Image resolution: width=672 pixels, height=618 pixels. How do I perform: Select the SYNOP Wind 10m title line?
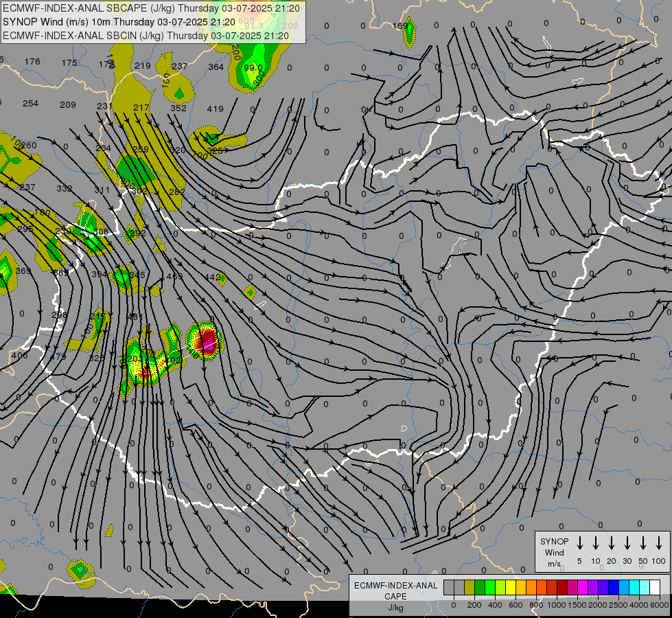(x=119, y=22)
